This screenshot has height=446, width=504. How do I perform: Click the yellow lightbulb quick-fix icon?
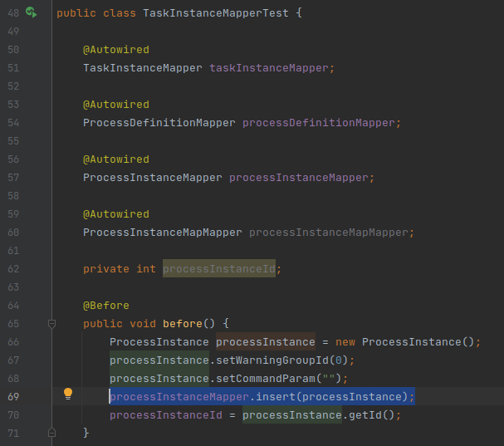[x=68, y=394]
